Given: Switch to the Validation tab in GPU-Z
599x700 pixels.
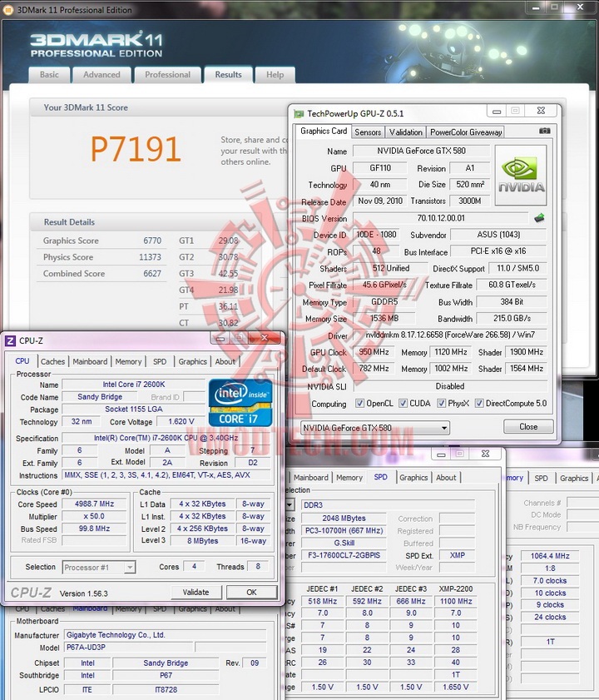Looking at the screenshot, I should (405, 132).
